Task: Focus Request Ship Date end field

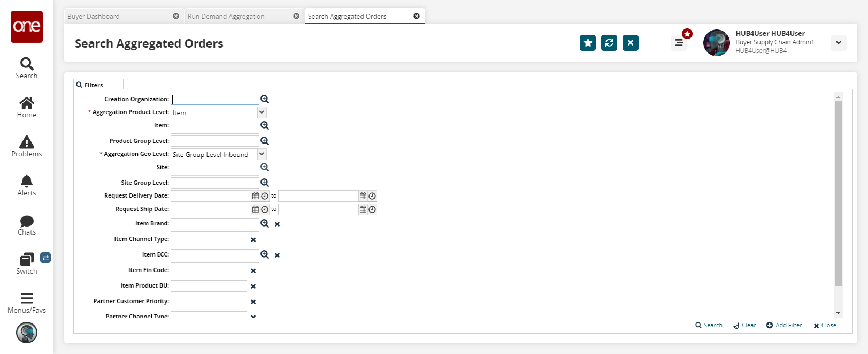Action: (318, 209)
